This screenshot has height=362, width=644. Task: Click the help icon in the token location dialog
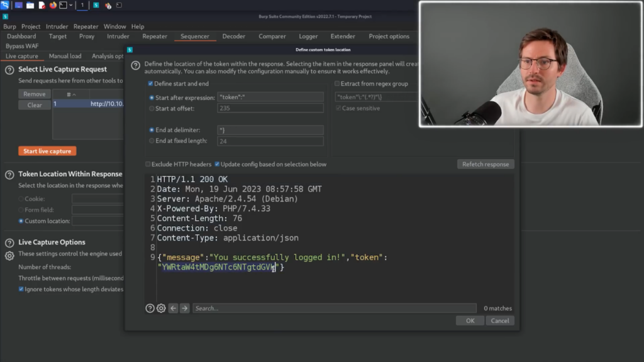point(136,65)
